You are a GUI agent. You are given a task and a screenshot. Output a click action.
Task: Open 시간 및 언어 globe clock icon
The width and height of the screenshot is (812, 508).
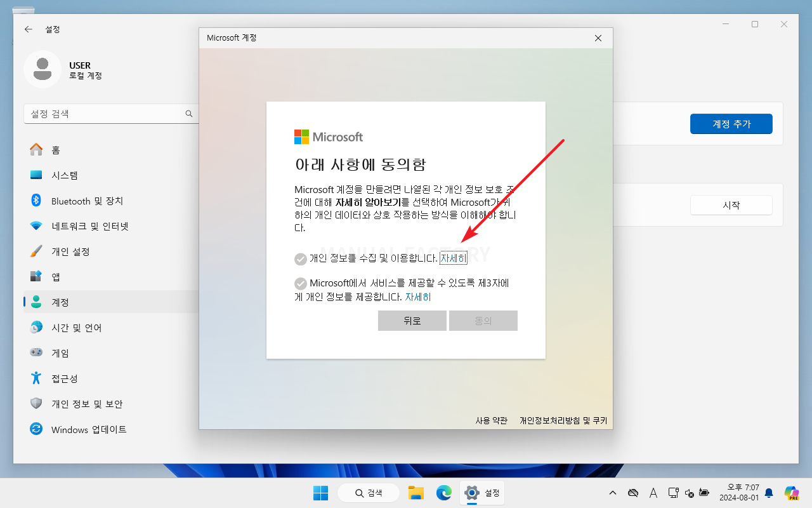(x=36, y=328)
